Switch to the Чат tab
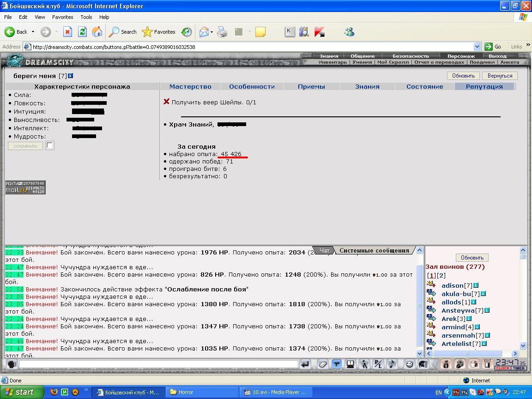Screen dimensions: 532x399 pos(324,250)
